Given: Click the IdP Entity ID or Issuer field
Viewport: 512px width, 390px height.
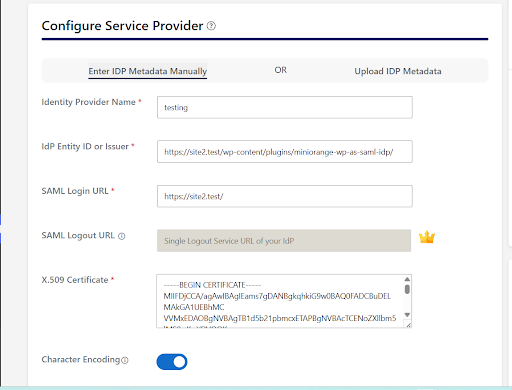Looking at the screenshot, I should [x=285, y=152].
